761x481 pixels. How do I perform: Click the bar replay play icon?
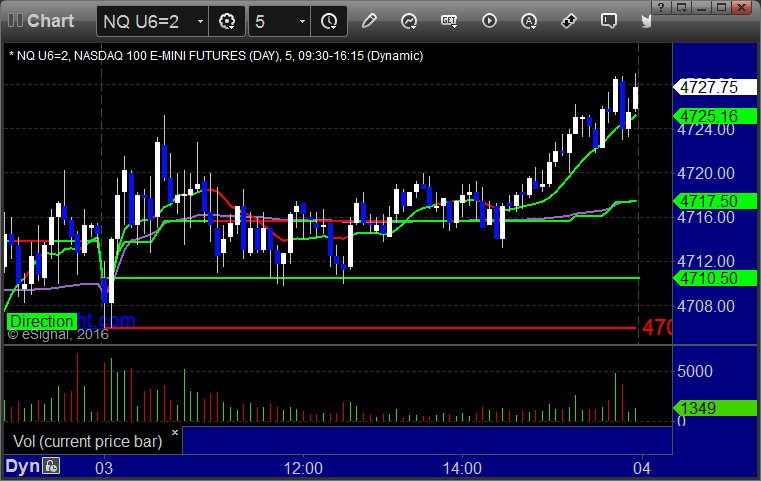click(x=489, y=21)
